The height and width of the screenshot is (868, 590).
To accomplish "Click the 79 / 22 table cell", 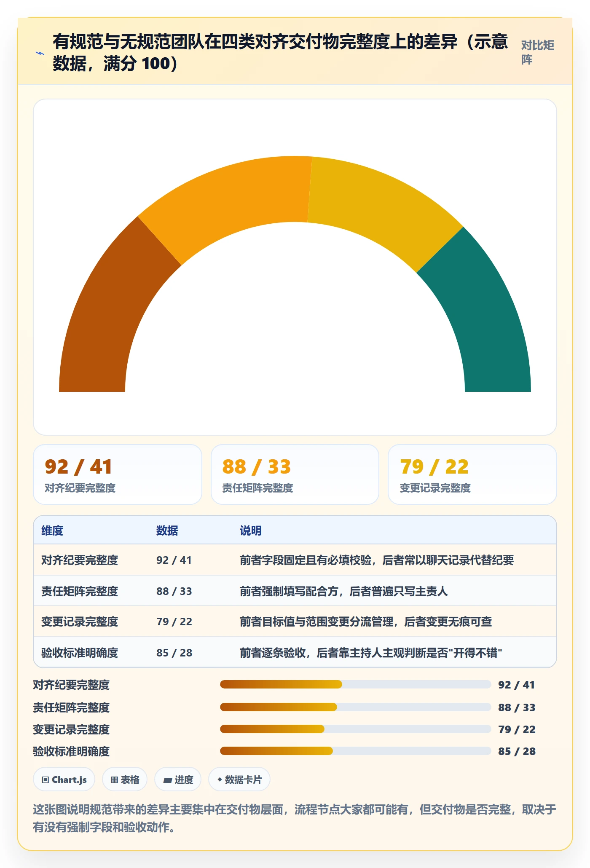I will point(174,622).
